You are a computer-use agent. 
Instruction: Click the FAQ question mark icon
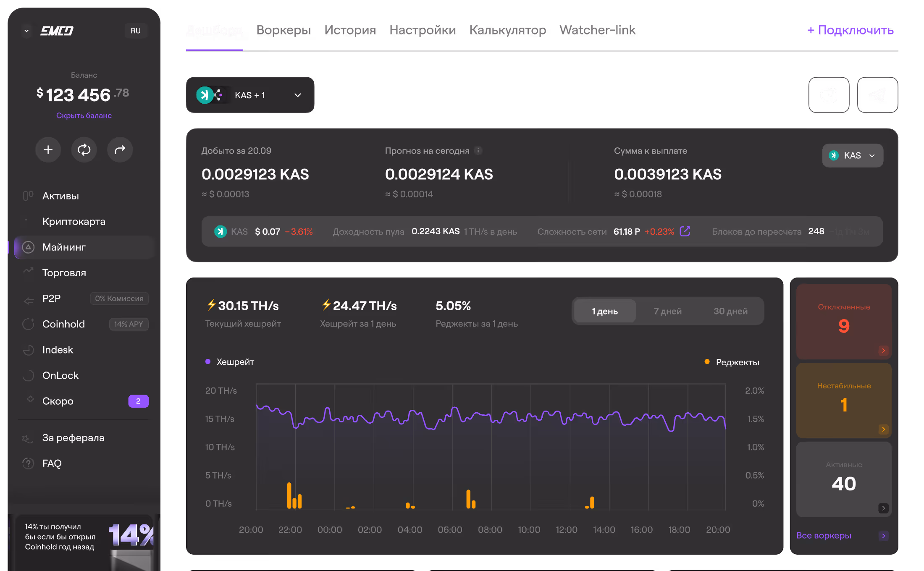coord(28,463)
